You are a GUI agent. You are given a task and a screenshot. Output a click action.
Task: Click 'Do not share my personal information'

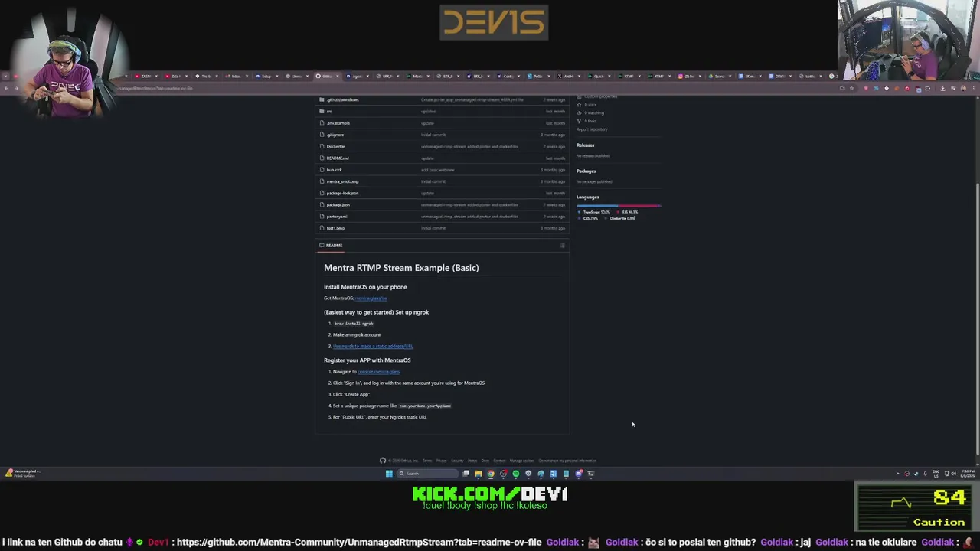(567, 461)
